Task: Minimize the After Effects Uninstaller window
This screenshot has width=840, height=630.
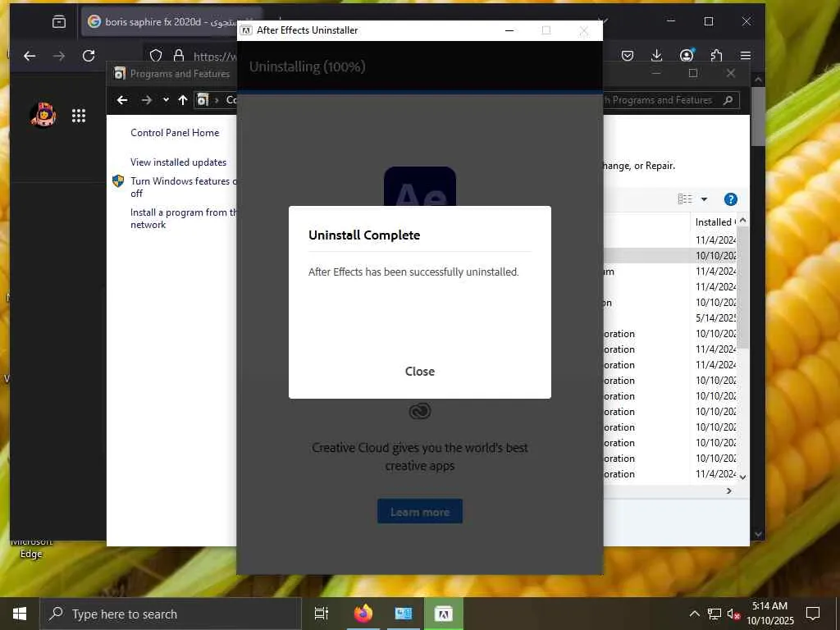Action: (x=509, y=30)
